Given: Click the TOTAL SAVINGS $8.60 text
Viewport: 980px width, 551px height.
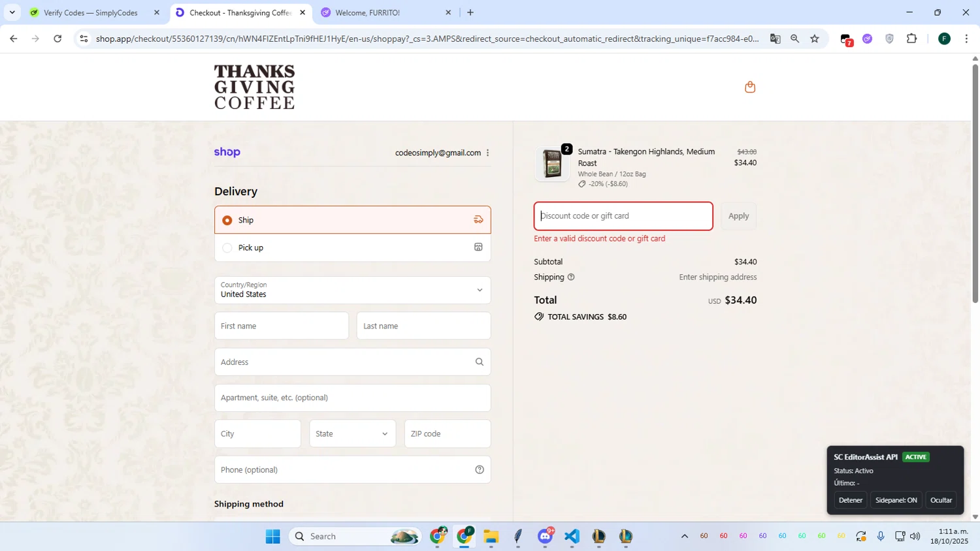Looking at the screenshot, I should click(x=587, y=317).
